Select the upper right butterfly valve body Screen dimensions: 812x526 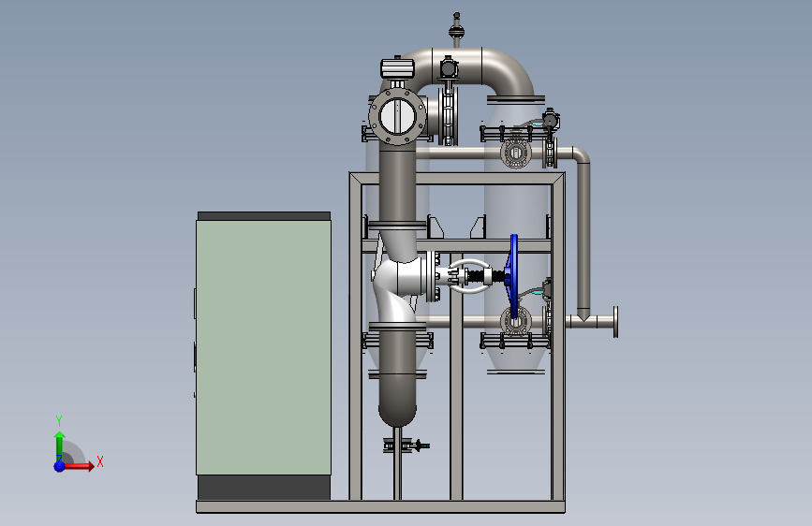tap(515, 153)
